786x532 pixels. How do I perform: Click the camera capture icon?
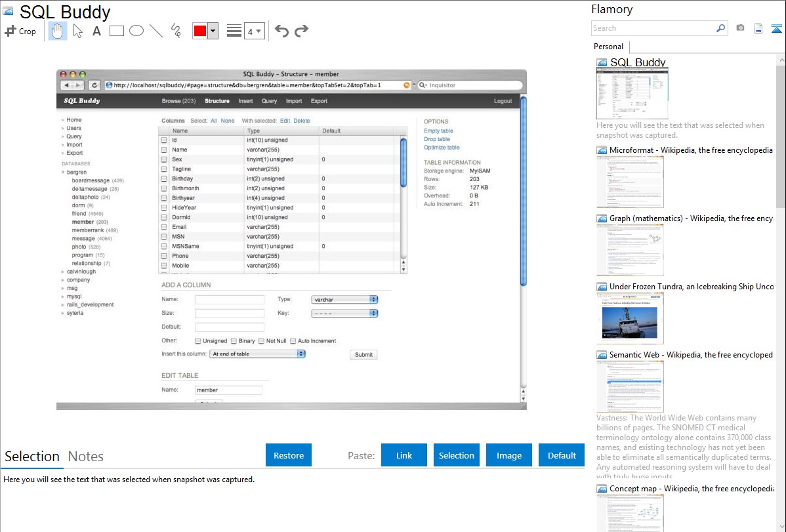[x=740, y=28]
